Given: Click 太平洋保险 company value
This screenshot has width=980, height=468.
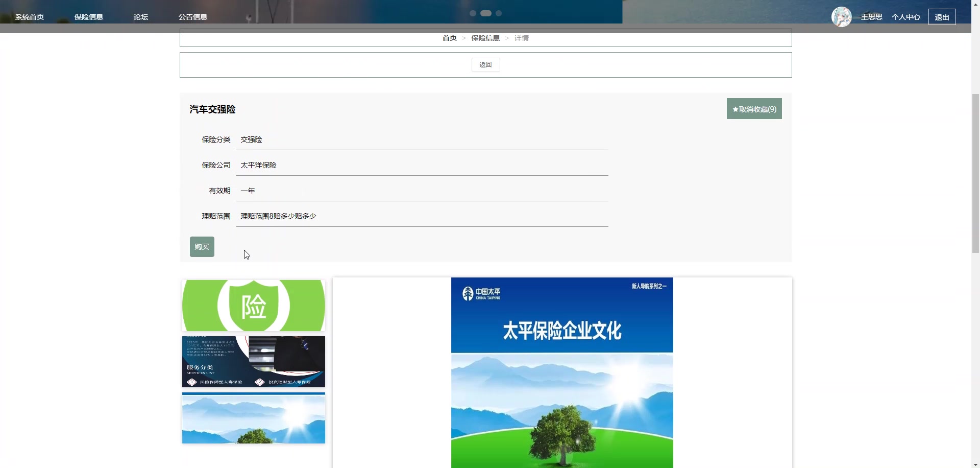Looking at the screenshot, I should pos(258,165).
